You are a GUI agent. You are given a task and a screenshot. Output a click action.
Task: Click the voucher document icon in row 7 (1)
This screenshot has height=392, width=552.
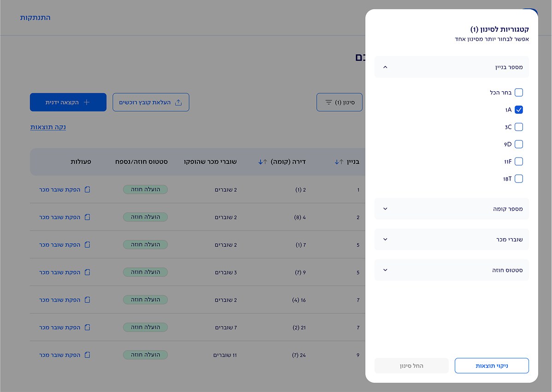(x=88, y=244)
